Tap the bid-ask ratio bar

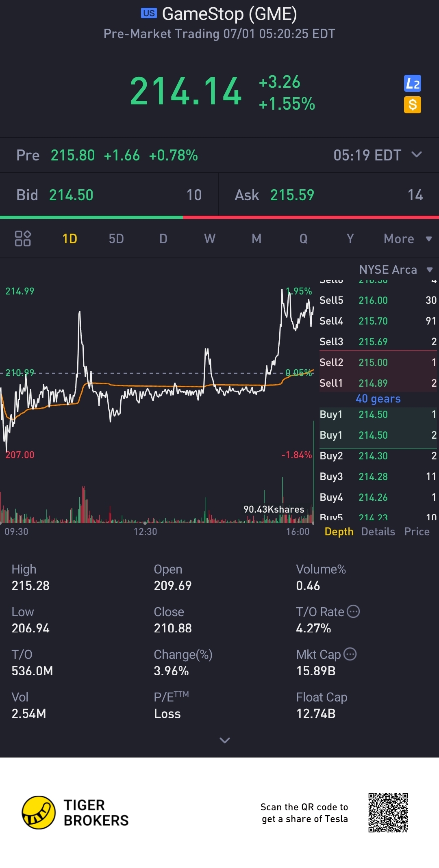point(219,217)
